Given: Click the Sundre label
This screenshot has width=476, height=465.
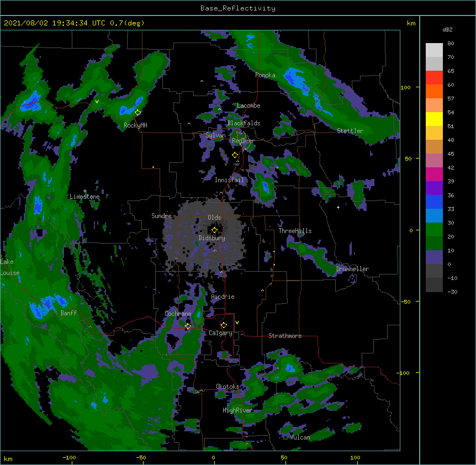Looking at the screenshot, I should pos(161,216).
